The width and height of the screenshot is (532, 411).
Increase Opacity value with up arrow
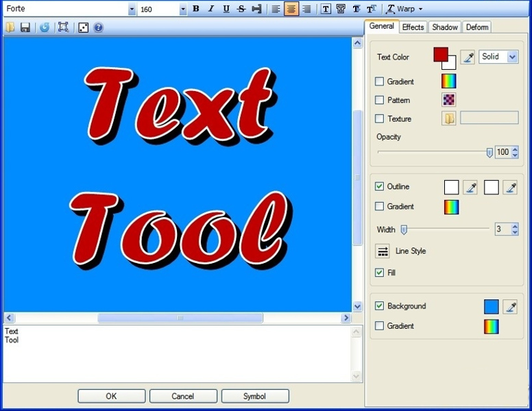click(x=515, y=149)
